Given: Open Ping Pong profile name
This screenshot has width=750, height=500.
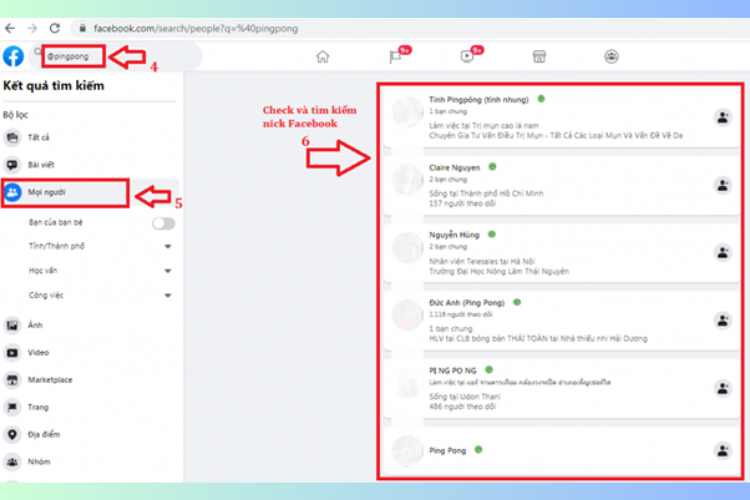Looking at the screenshot, I should [x=447, y=450].
